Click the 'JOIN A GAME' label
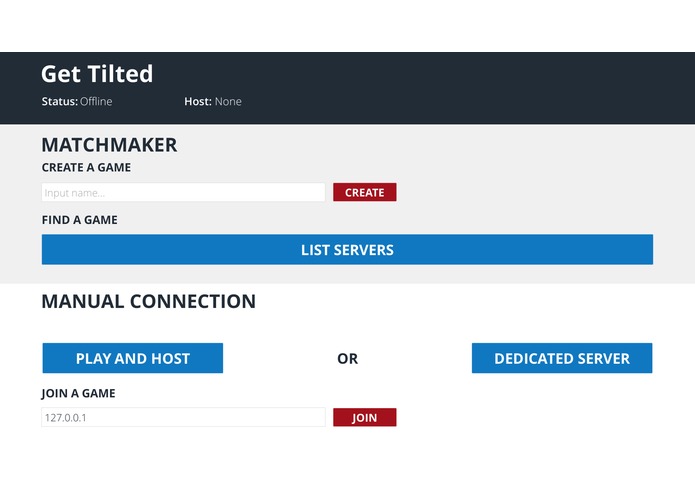The height and width of the screenshot is (494, 695). pos(78,393)
